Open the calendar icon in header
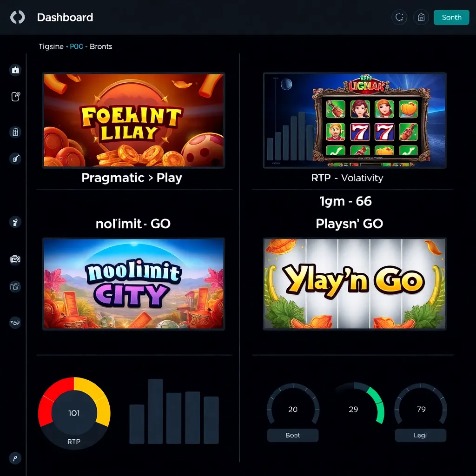 coord(421,17)
